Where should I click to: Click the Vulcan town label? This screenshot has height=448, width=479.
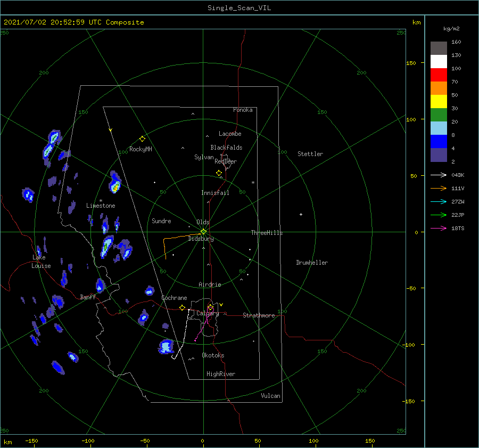coord(271,396)
